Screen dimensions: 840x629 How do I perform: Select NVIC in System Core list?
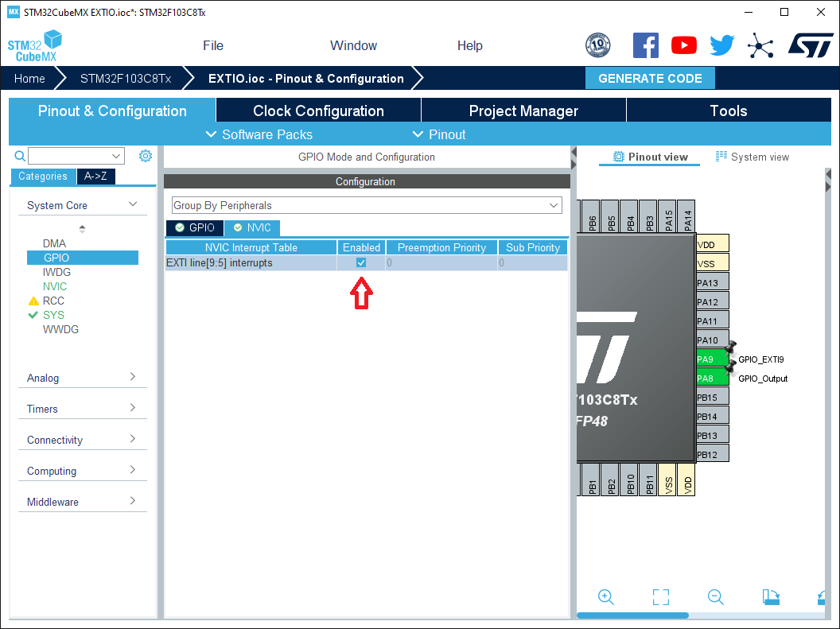[55, 286]
